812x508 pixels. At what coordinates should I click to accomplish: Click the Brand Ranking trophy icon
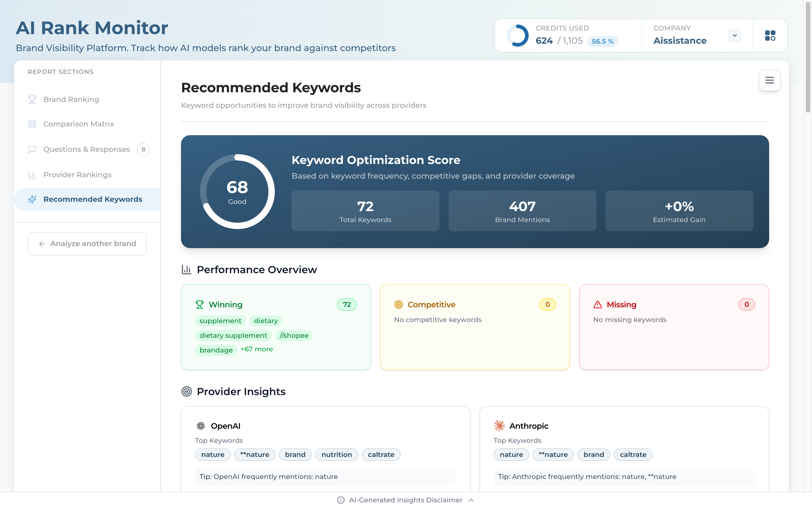click(32, 99)
